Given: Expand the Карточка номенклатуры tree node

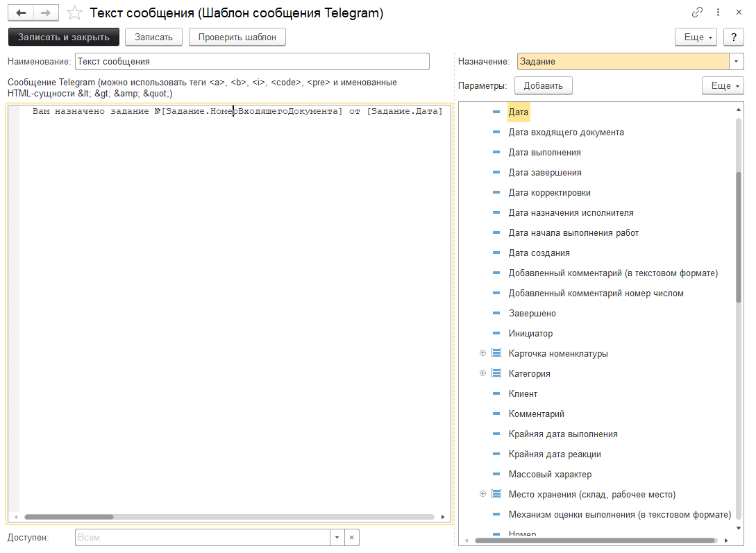Looking at the screenshot, I should (x=483, y=354).
